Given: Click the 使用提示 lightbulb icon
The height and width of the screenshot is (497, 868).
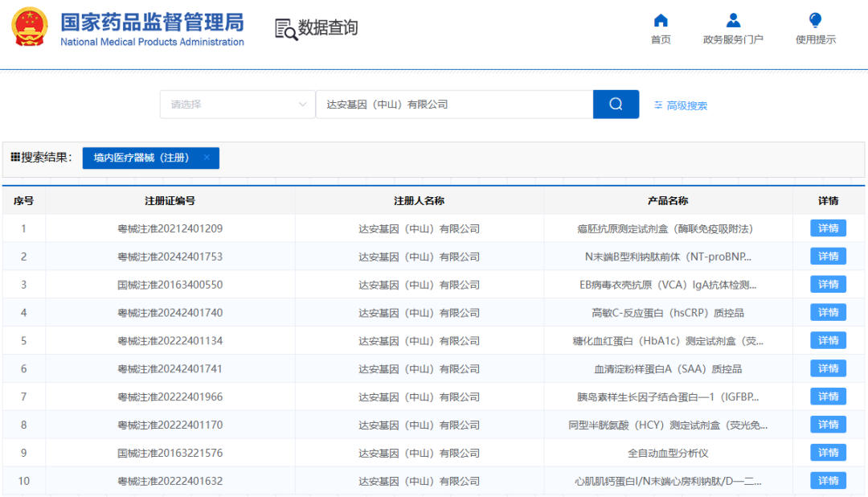Looking at the screenshot, I should click(815, 20).
